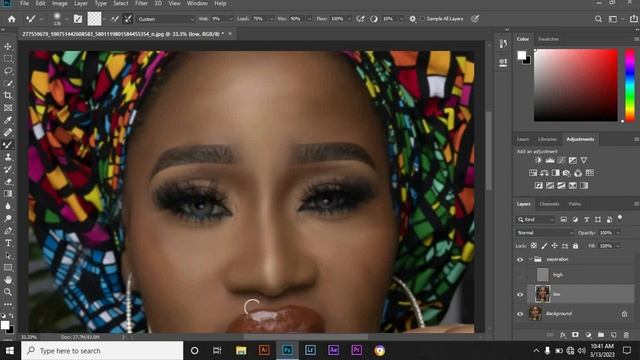Hide the Background layer
This screenshot has height=360, width=640.
point(520,314)
